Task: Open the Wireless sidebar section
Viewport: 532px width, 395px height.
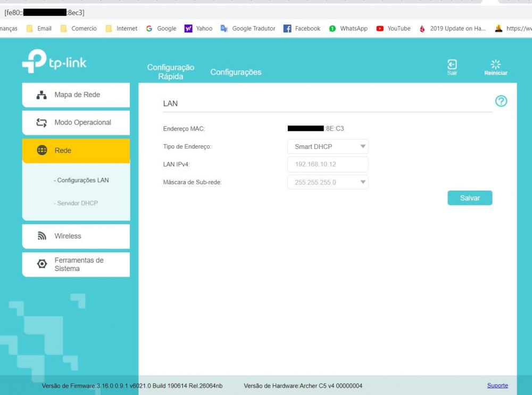Action: click(76, 236)
